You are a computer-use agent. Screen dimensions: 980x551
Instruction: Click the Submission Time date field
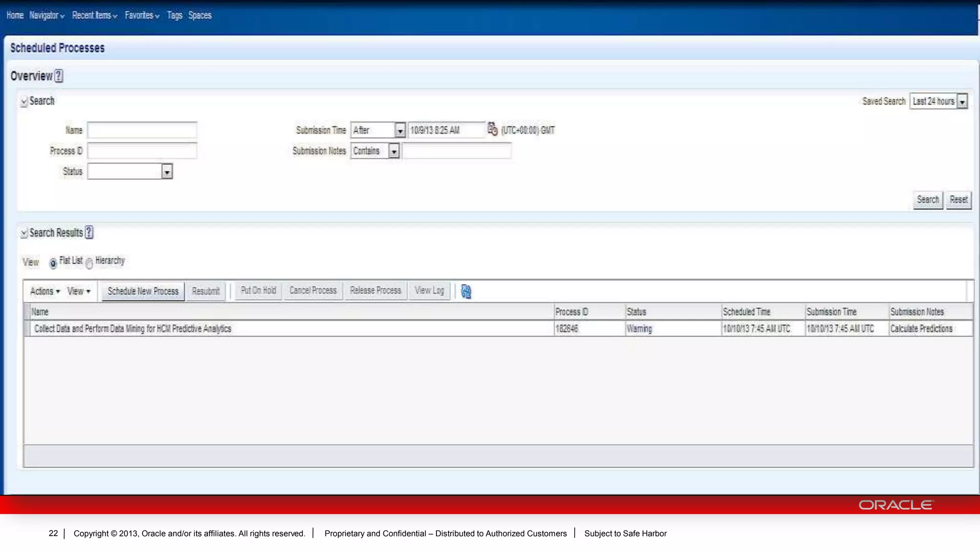[x=446, y=130]
